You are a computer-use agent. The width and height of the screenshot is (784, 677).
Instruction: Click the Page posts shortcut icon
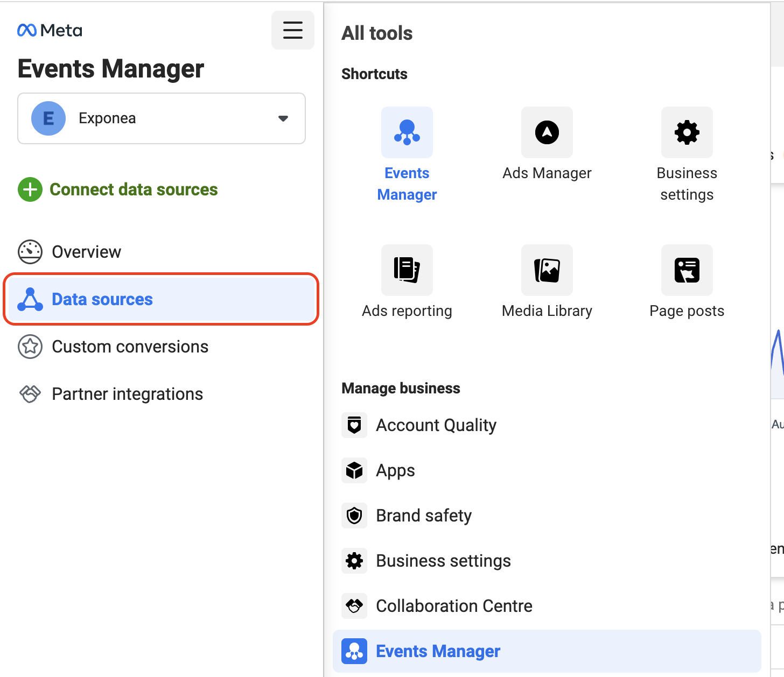pos(687,270)
